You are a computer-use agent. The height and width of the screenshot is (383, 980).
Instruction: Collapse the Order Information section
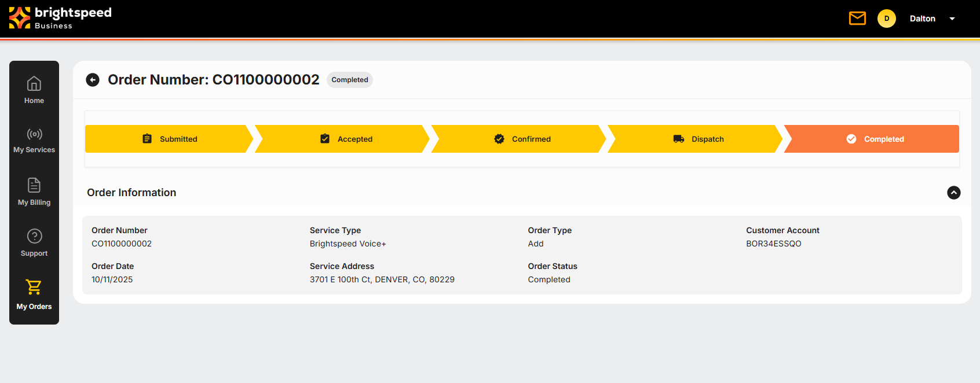tap(953, 193)
